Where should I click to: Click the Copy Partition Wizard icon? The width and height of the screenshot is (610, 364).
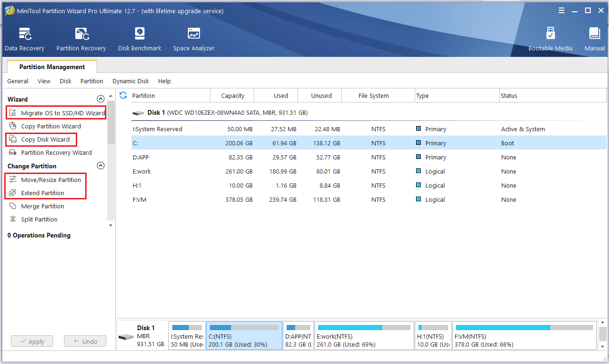[13, 126]
